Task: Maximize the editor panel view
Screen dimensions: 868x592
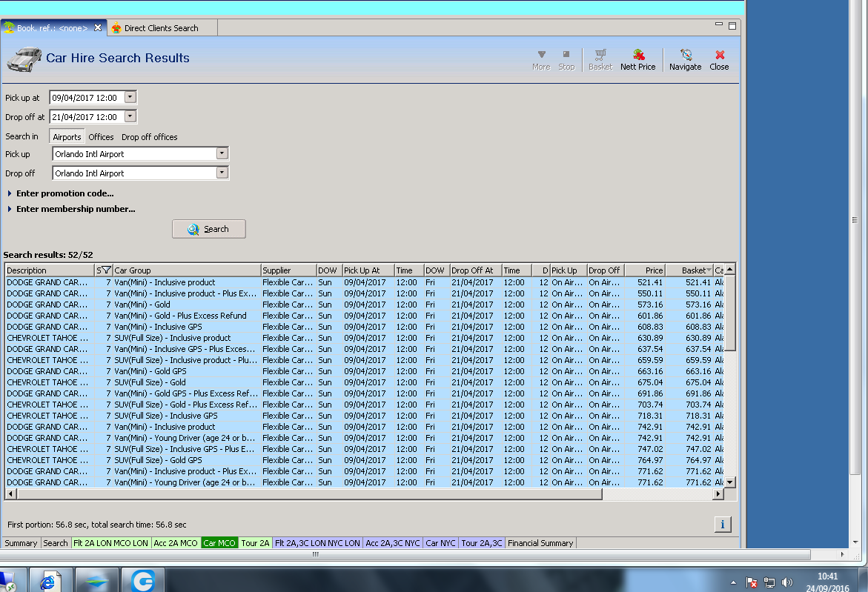Action: click(732, 26)
